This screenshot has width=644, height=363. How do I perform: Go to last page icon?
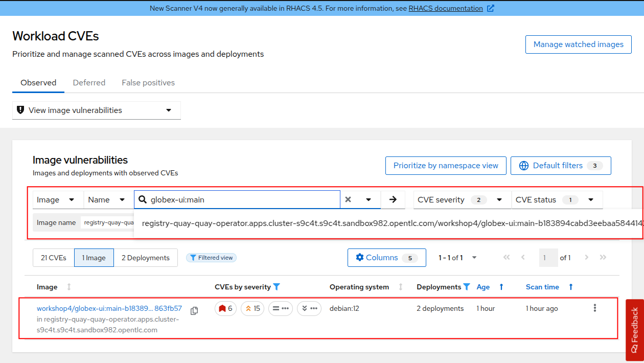pos(603,258)
